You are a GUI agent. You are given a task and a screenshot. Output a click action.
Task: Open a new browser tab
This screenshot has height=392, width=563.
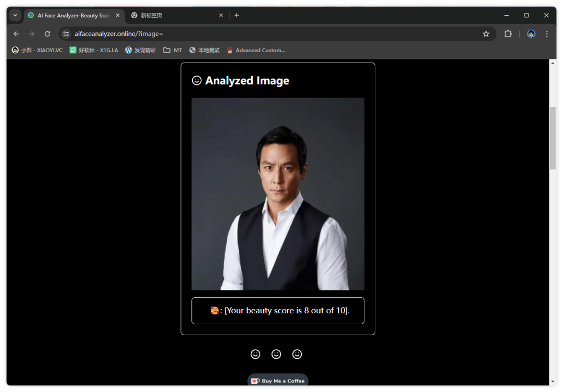[x=237, y=16]
